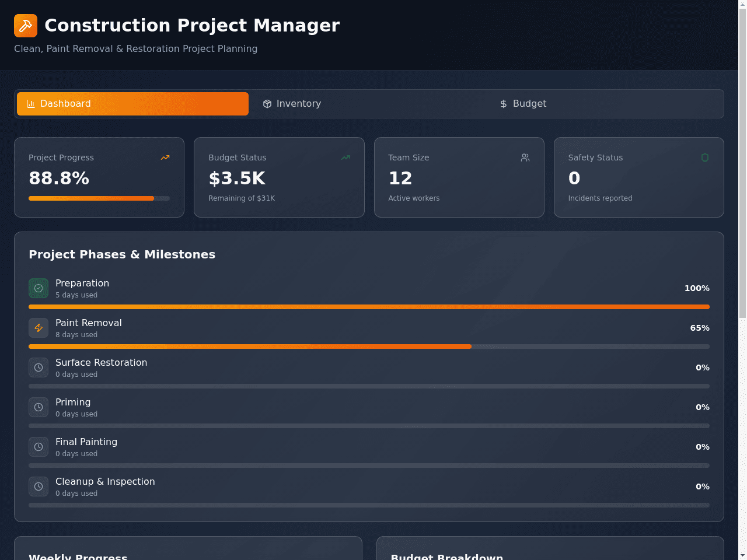The image size is (747, 560).
Task: Click the Project Progress bar in the card
Action: click(99, 198)
